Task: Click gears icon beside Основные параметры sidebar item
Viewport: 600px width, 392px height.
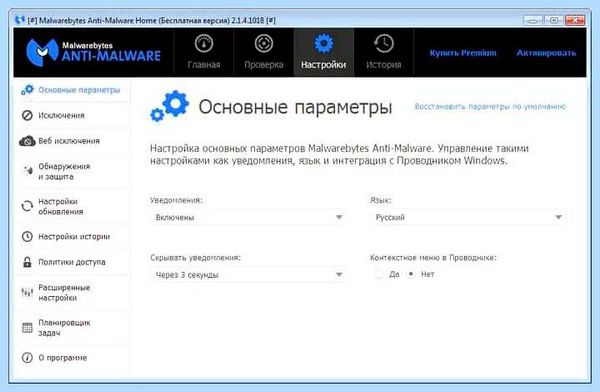Action: pos(27,90)
